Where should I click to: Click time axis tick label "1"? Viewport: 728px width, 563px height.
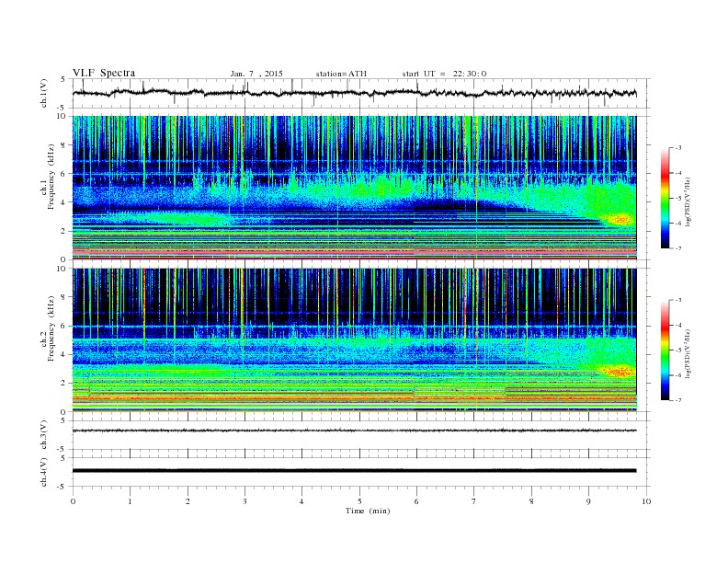[x=130, y=501]
